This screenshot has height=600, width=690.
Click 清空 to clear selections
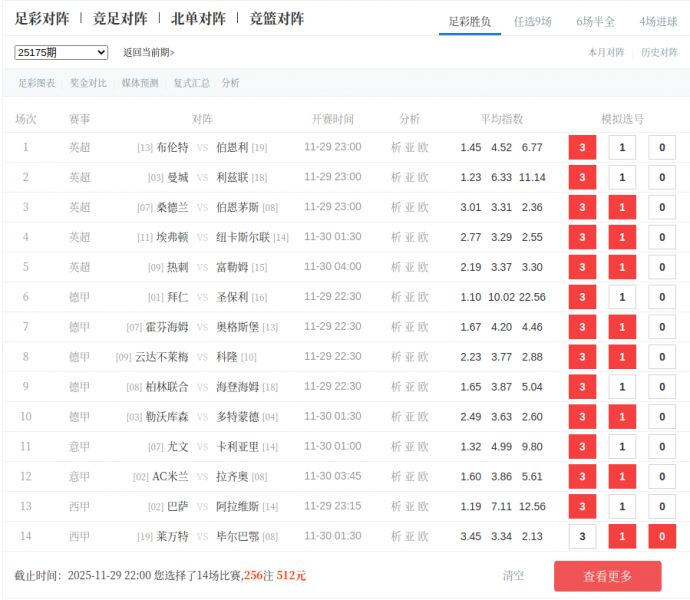coord(513,576)
